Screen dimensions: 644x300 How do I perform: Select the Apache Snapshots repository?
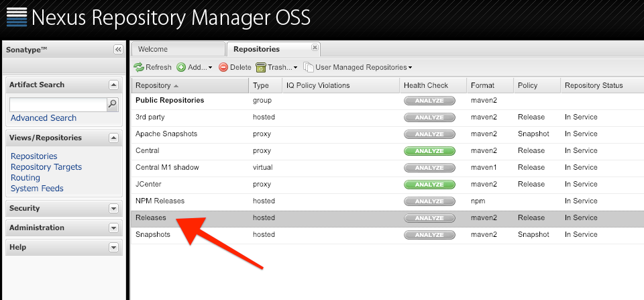(x=387, y=134)
